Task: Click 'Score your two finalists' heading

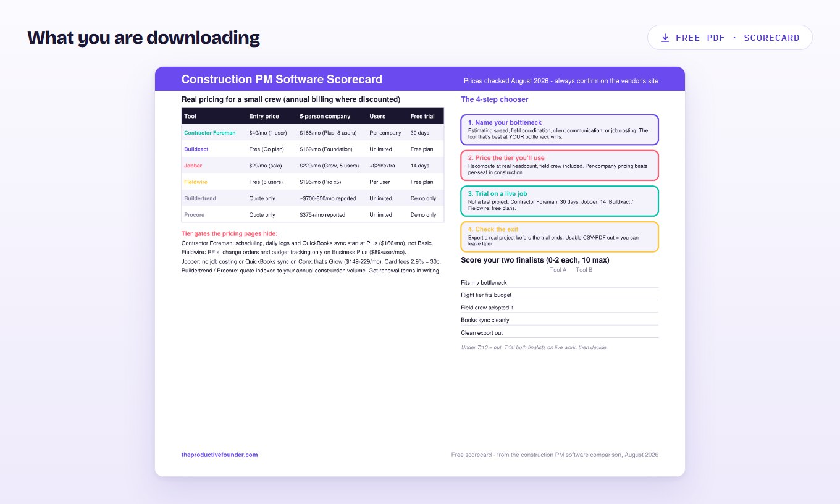Action: (x=535, y=260)
